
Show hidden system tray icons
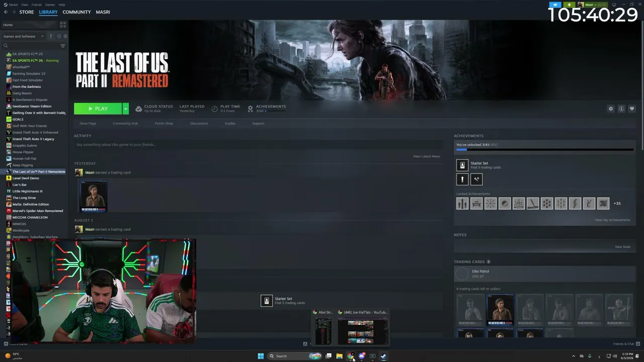tap(574, 356)
